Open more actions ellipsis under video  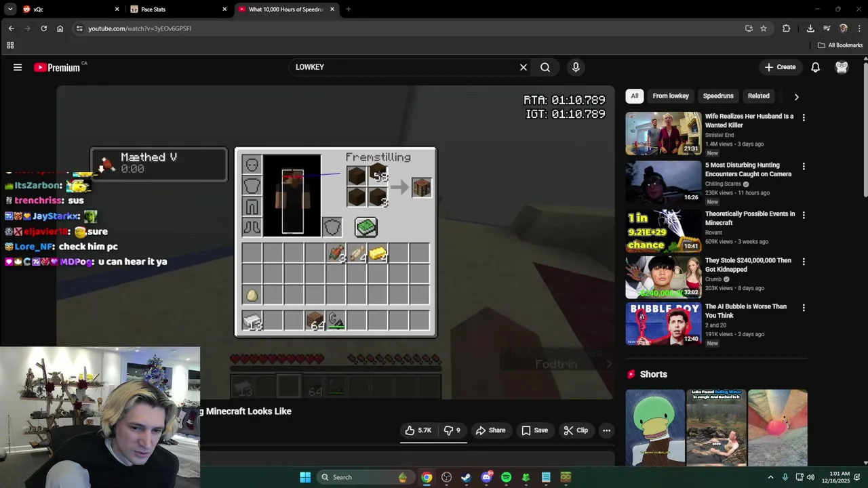pos(606,430)
